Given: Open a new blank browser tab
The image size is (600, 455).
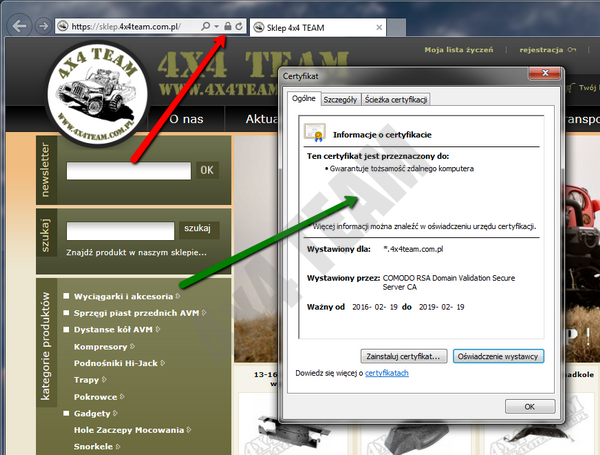Looking at the screenshot, I should [396, 28].
